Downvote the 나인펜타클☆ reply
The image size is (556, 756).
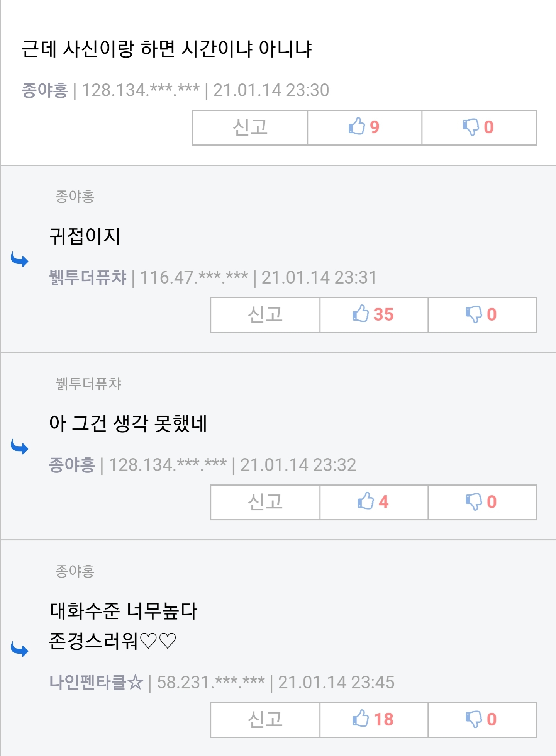click(x=474, y=719)
